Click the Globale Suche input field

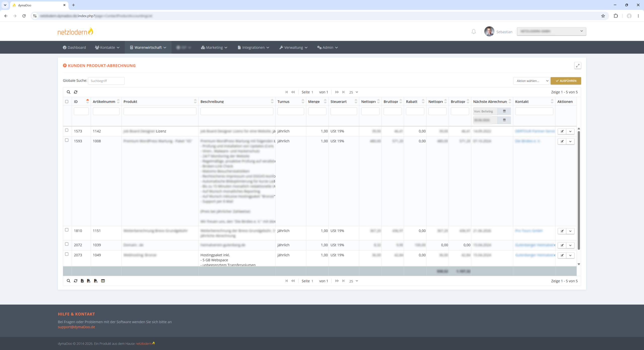[106, 81]
